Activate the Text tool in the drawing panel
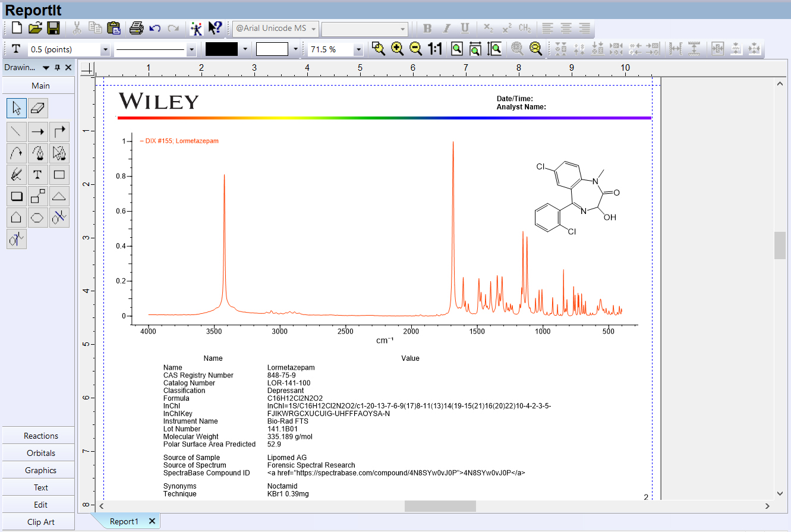The image size is (791, 532). (37, 175)
